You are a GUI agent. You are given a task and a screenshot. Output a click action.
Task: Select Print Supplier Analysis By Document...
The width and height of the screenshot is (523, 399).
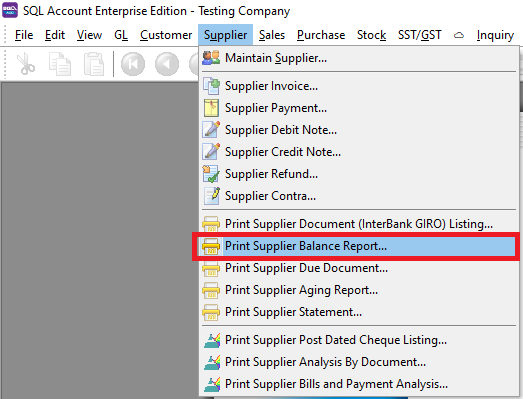pyautogui.click(x=359, y=362)
